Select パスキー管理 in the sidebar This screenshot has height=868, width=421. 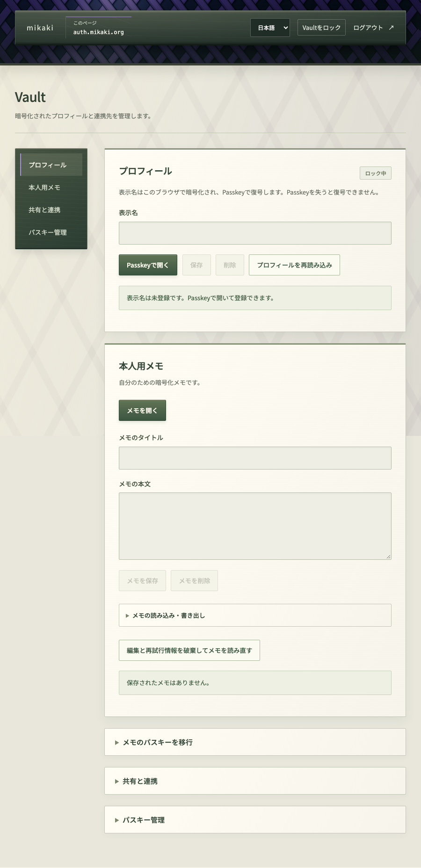[51, 232]
